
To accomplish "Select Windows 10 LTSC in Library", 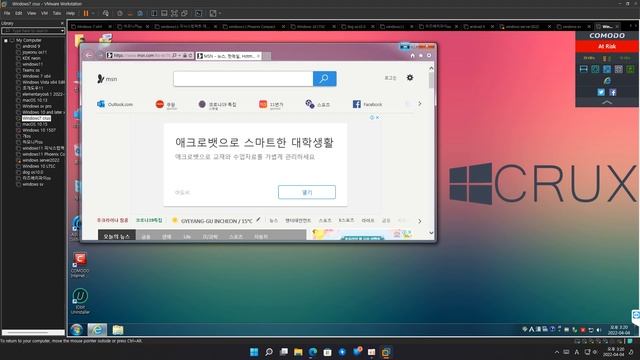I will (39, 166).
